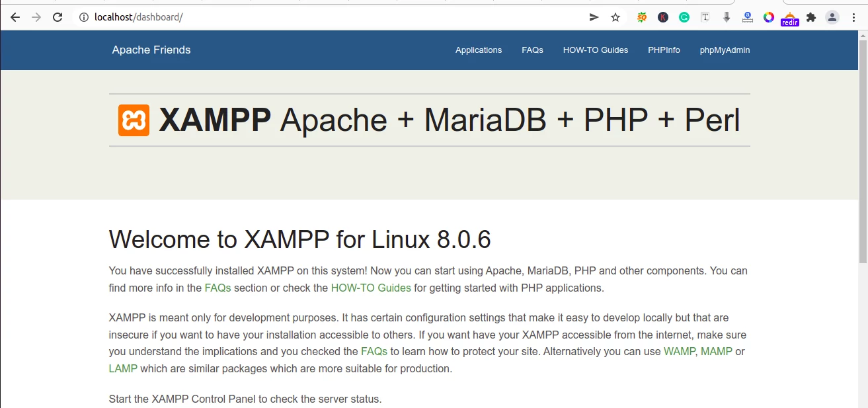868x408 pixels.
Task: Go to Apache Friends home link
Action: (151, 50)
